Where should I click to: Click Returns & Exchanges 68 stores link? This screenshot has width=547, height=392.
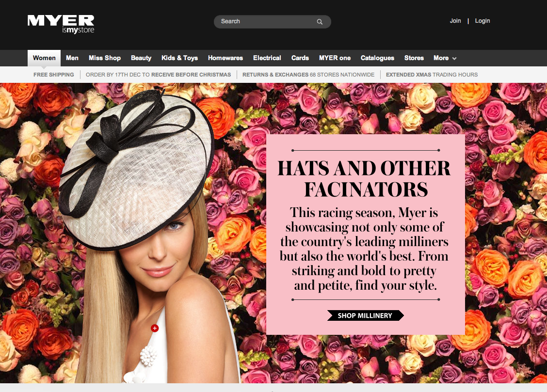[x=308, y=75]
